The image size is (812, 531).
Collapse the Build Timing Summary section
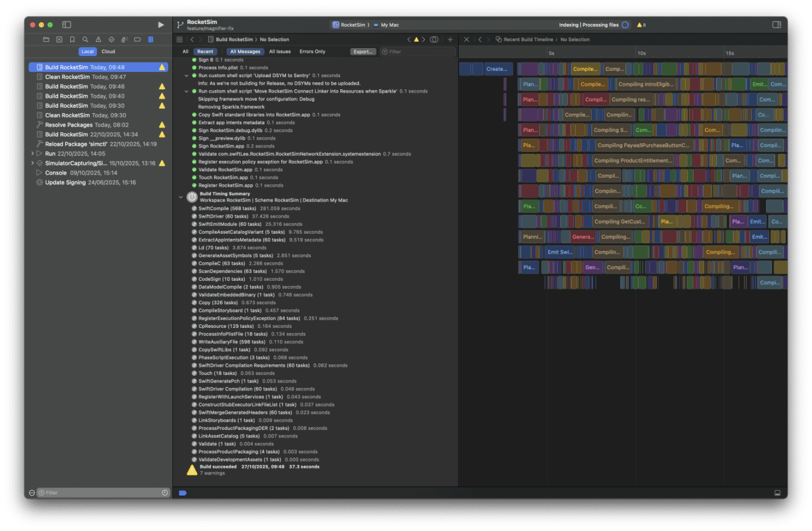(181, 197)
